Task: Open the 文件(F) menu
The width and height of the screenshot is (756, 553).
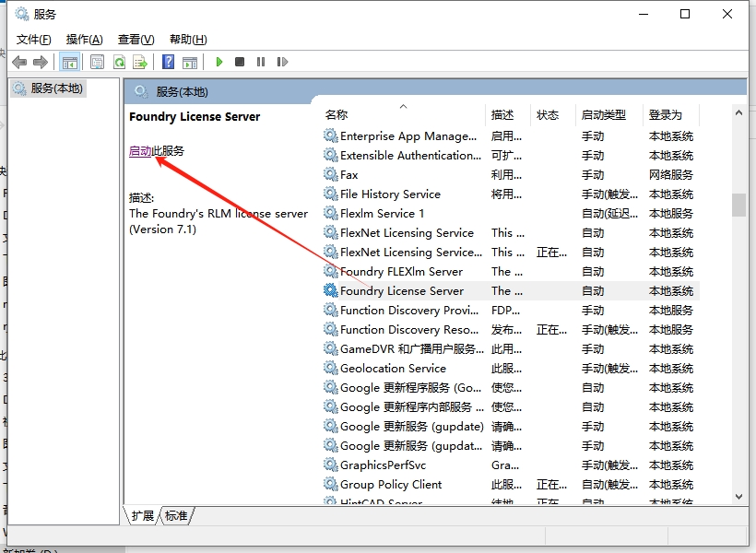Action: click(x=34, y=39)
